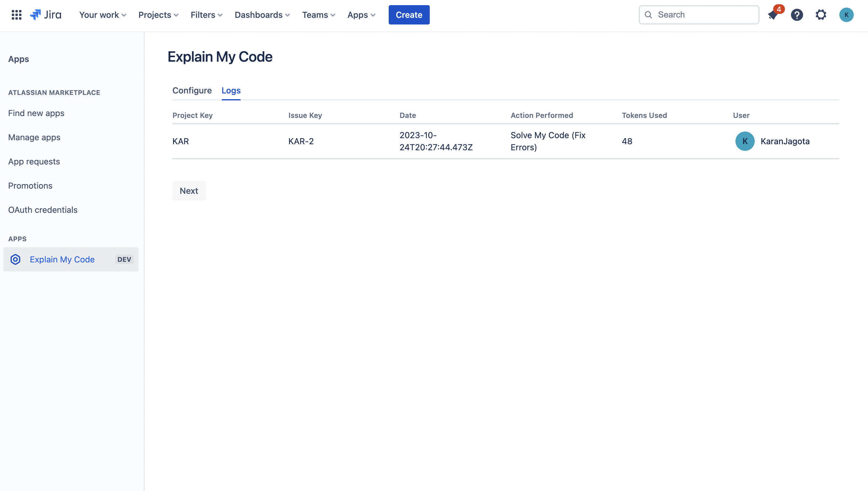Open the notifications bell icon
The height and width of the screenshot is (491, 868).
[773, 15]
